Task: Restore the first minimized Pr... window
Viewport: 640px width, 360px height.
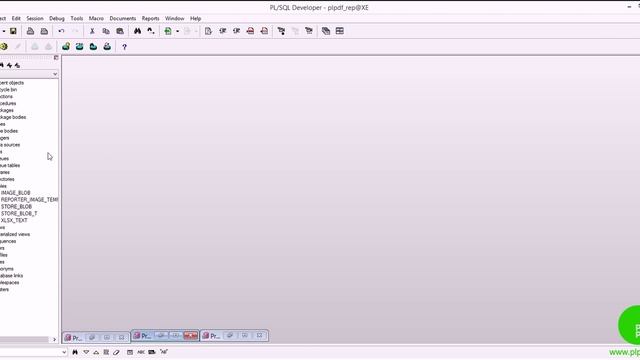Action: point(92,338)
